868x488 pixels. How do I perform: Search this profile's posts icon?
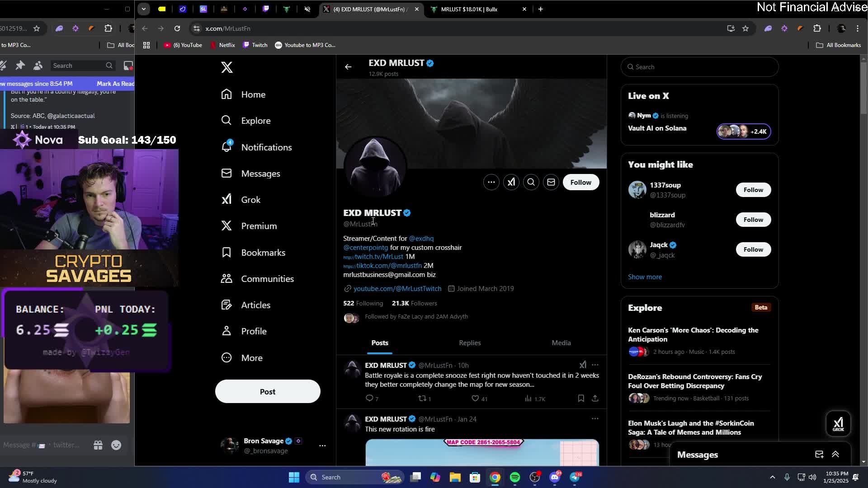click(531, 183)
